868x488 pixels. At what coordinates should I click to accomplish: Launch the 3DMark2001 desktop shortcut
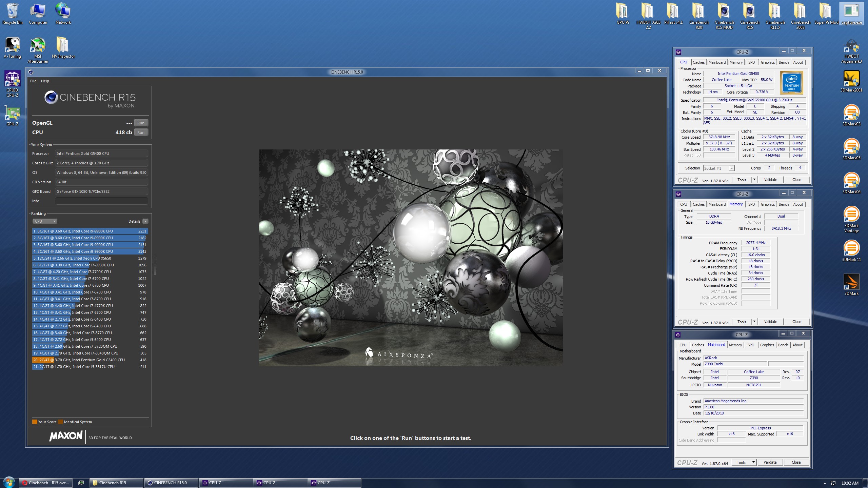point(851,81)
